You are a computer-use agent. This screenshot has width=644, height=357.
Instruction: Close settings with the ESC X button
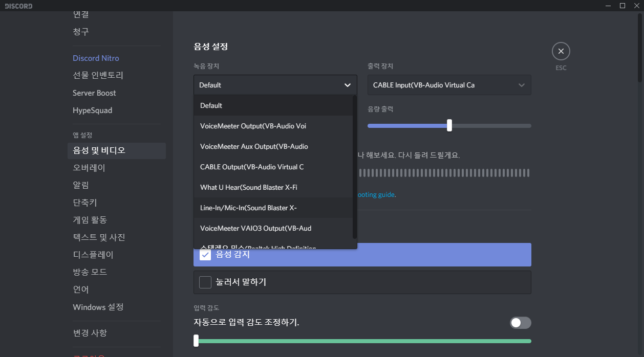click(x=561, y=51)
